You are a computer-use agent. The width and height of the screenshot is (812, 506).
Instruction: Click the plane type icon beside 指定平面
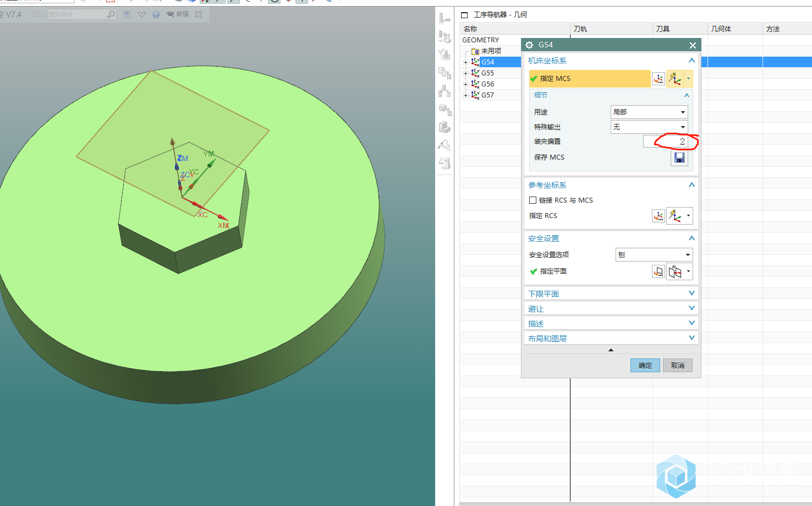[x=675, y=271]
